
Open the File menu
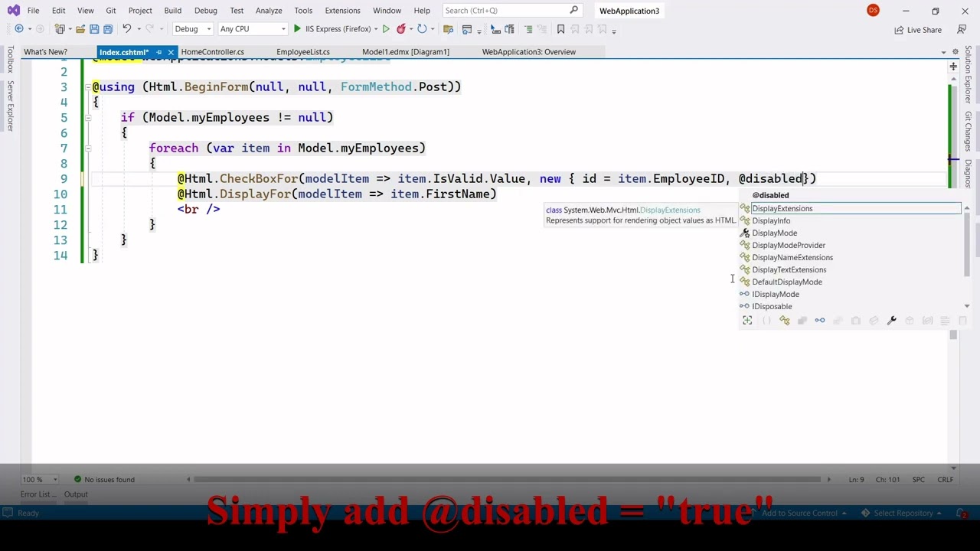pyautogui.click(x=33, y=11)
